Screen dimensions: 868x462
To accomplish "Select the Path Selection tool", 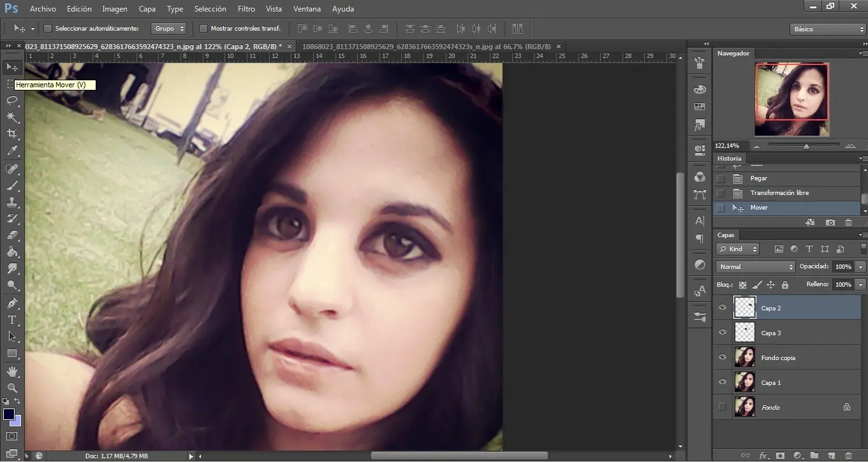I will tap(12, 336).
